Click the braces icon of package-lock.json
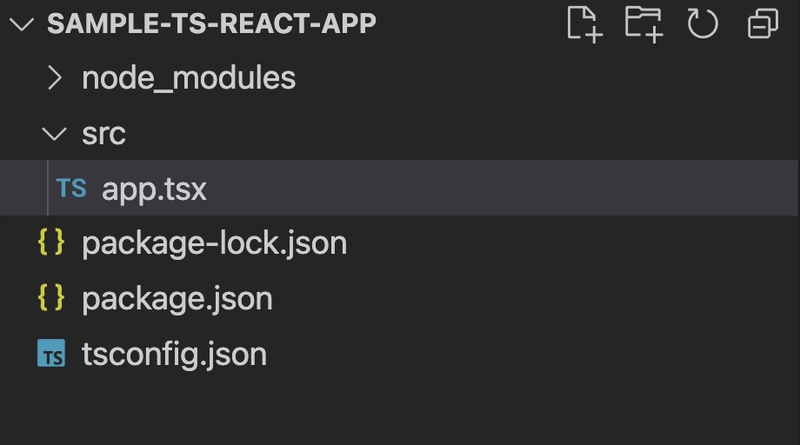This screenshot has height=445, width=800. click(51, 242)
